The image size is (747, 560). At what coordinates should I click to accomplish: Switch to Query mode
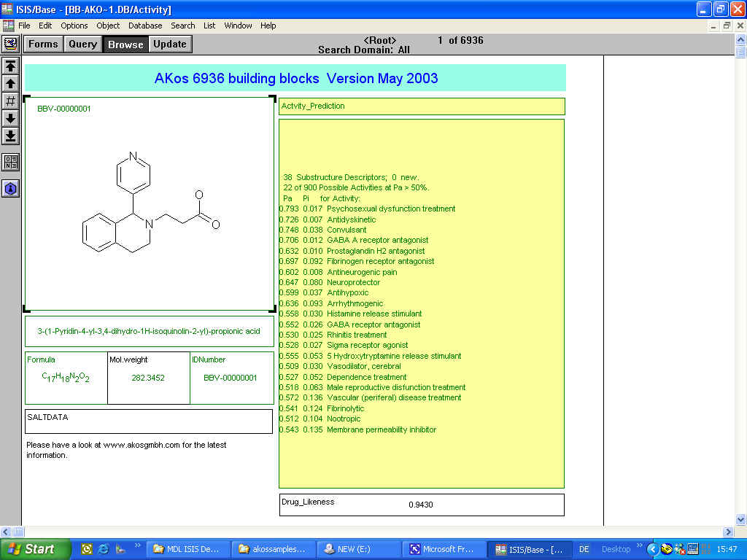coord(83,44)
